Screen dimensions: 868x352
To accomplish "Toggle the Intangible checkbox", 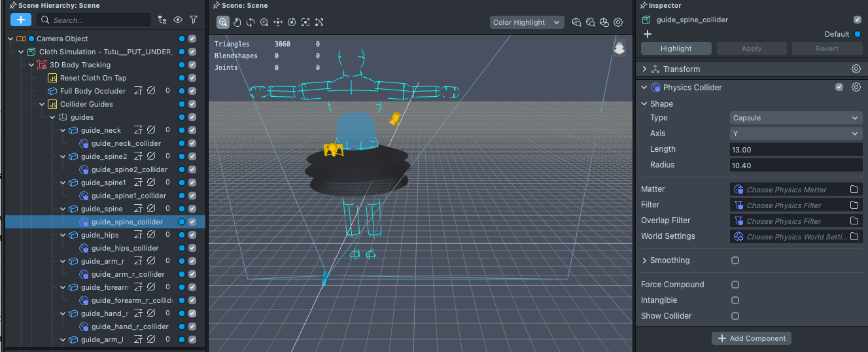I will click(735, 300).
